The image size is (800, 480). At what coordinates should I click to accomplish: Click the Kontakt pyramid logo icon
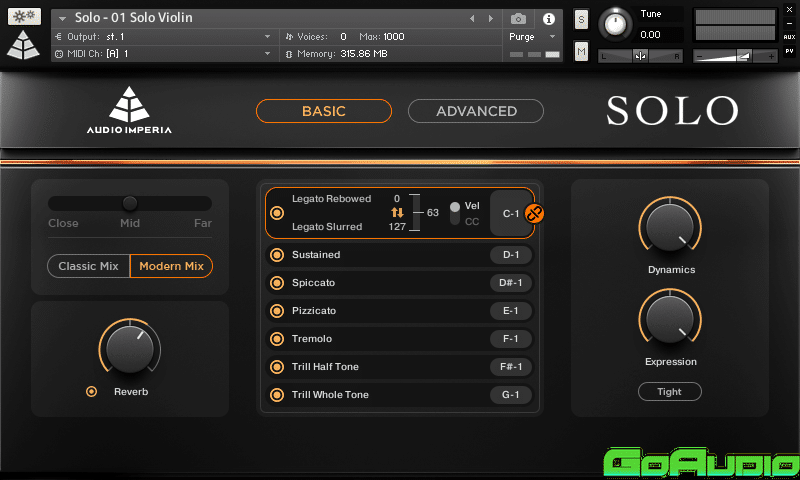tap(23, 45)
